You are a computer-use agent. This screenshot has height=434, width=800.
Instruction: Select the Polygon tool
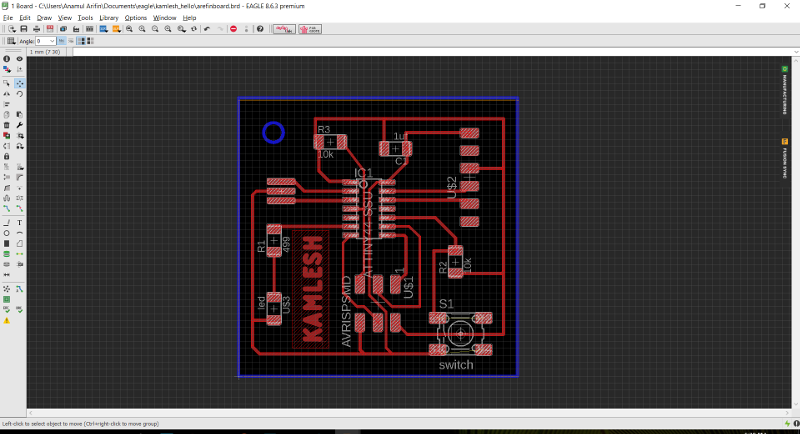(19, 243)
